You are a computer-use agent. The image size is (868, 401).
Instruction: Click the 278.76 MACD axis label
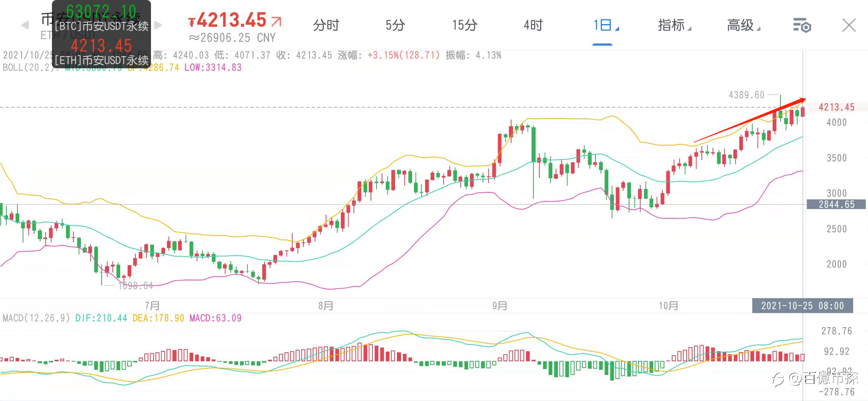(836, 331)
